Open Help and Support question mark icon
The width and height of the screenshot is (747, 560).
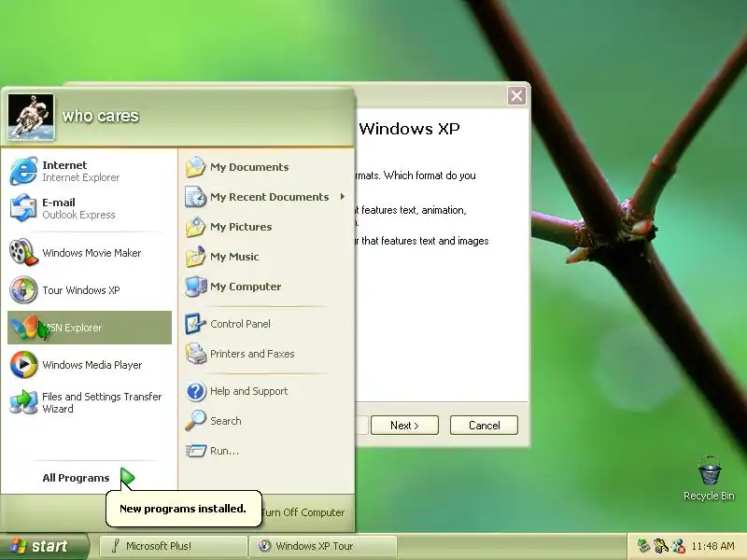coord(195,391)
